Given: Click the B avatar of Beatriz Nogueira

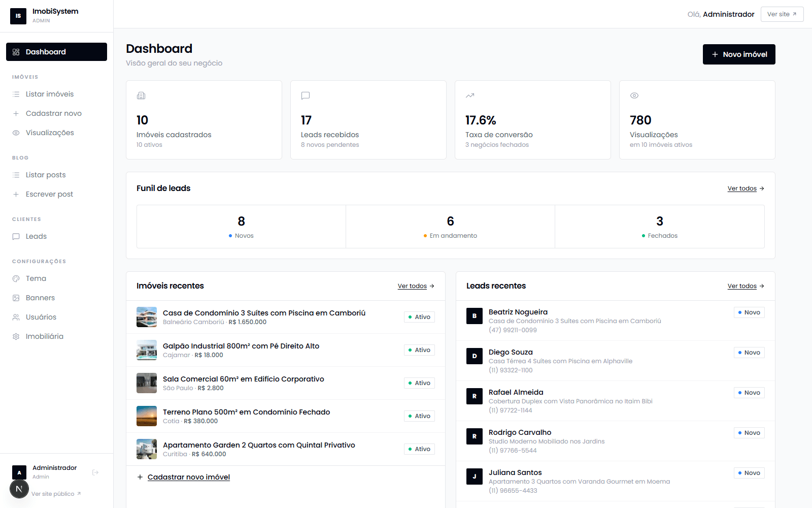Looking at the screenshot, I should [475, 316].
